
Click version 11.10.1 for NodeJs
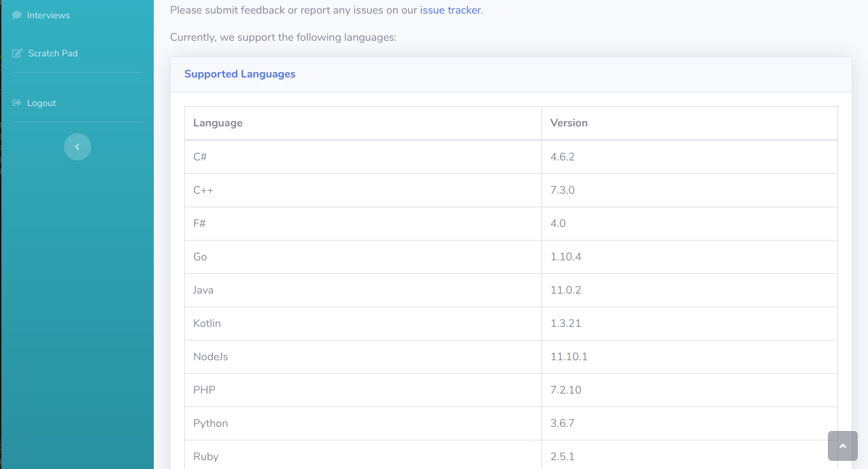click(690, 357)
